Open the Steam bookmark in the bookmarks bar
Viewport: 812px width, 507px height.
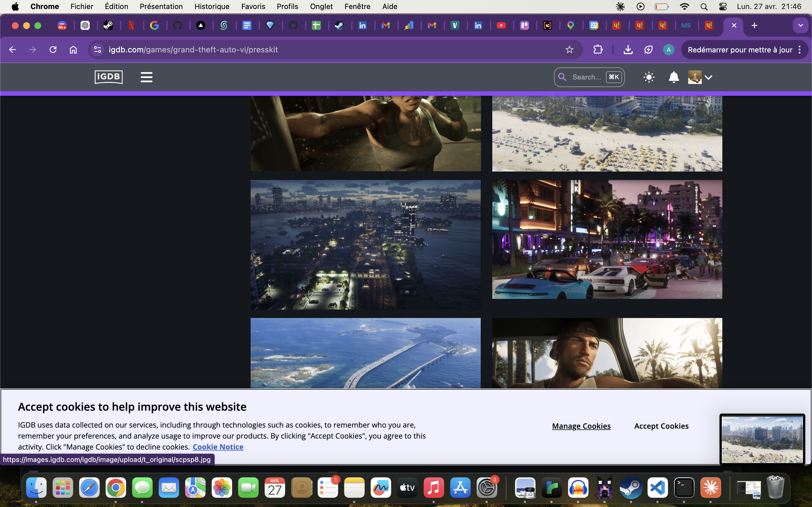click(x=339, y=25)
